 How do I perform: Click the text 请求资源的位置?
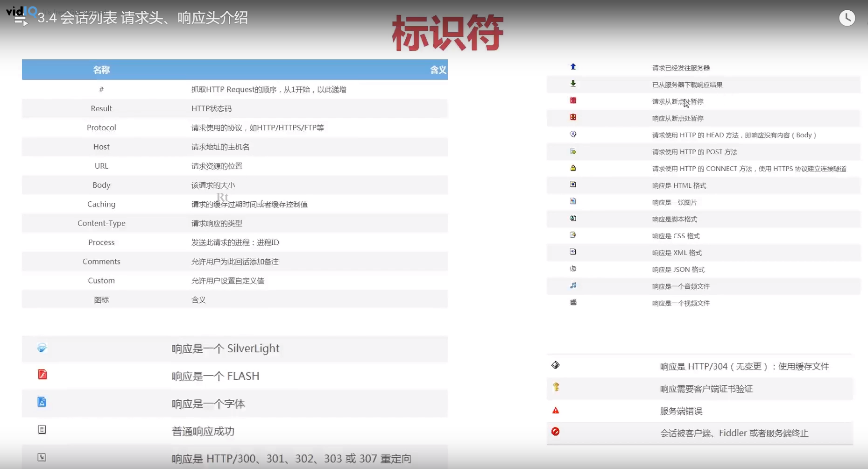[x=217, y=166]
